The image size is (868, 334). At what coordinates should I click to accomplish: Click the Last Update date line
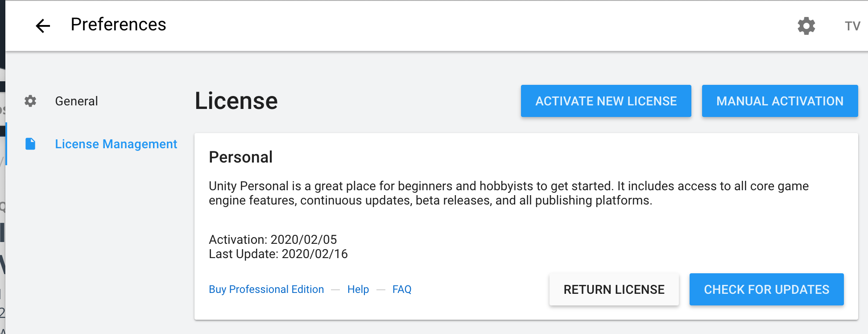pos(278,254)
